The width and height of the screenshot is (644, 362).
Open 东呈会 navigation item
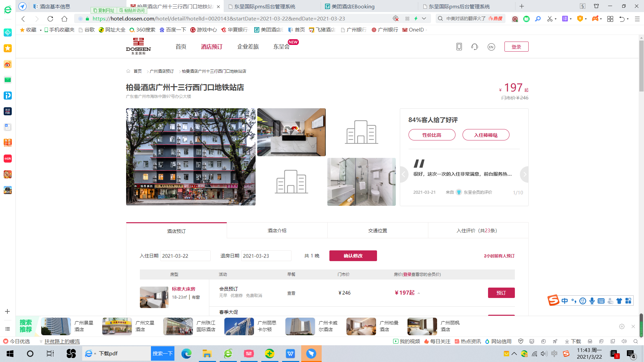tap(281, 47)
